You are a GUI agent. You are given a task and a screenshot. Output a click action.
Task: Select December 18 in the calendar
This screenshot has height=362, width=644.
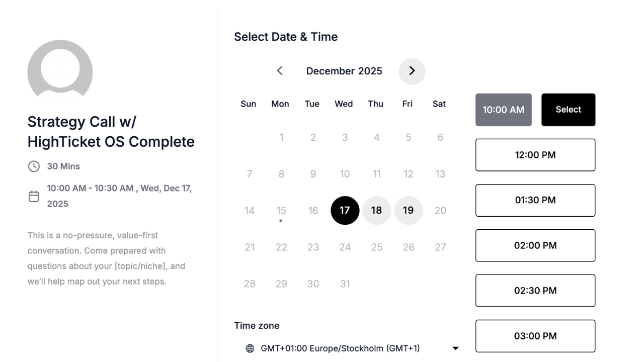tap(376, 210)
